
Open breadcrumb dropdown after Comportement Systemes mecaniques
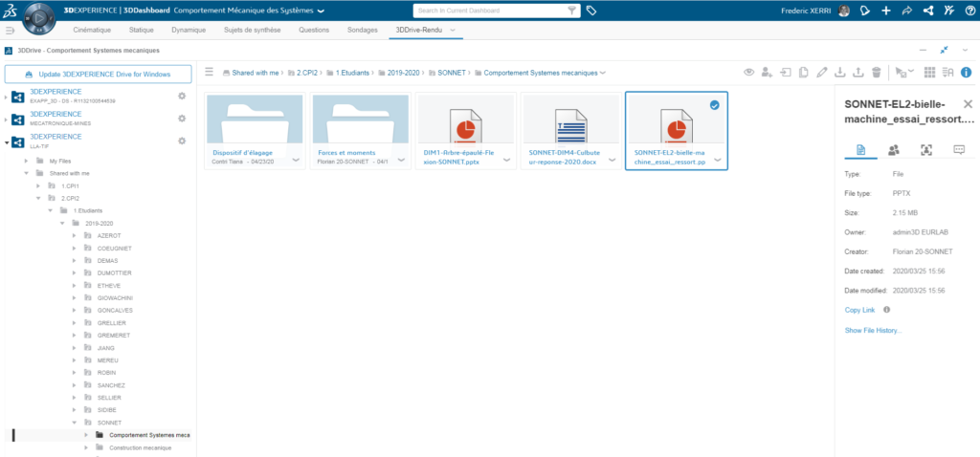(603, 73)
